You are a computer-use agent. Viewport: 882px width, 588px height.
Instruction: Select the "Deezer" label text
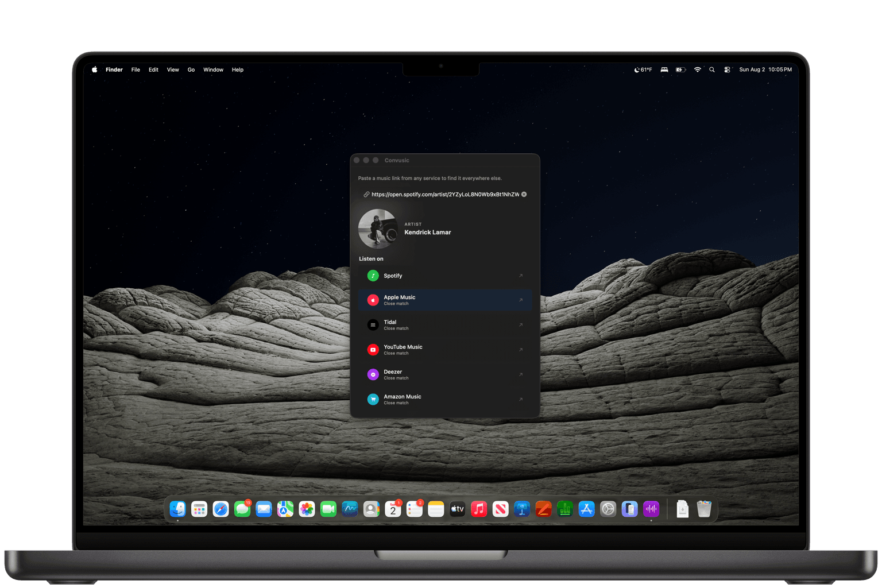393,372
